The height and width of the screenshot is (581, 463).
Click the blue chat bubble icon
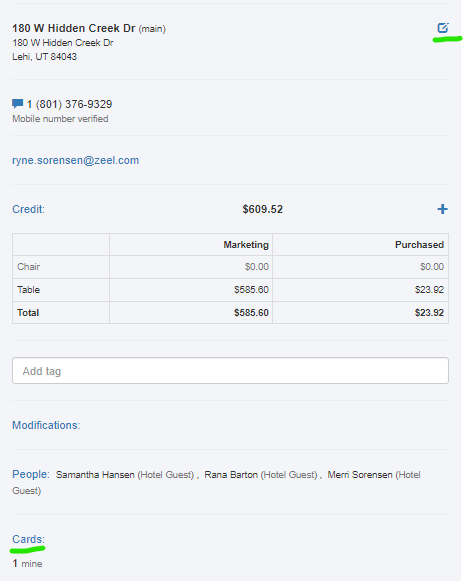[x=17, y=104]
